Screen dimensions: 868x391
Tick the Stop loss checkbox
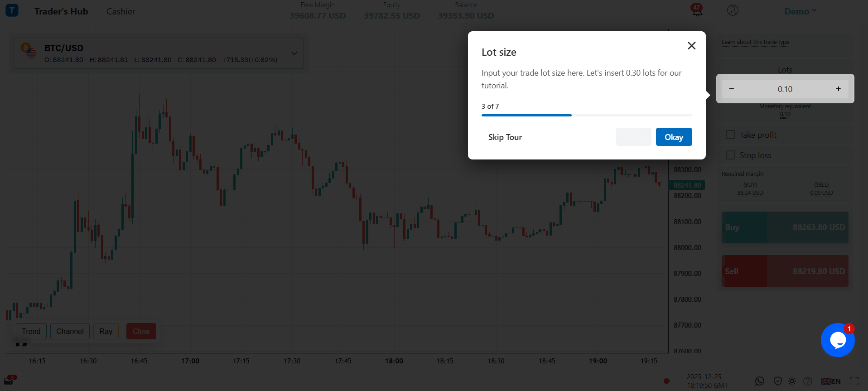tap(731, 155)
